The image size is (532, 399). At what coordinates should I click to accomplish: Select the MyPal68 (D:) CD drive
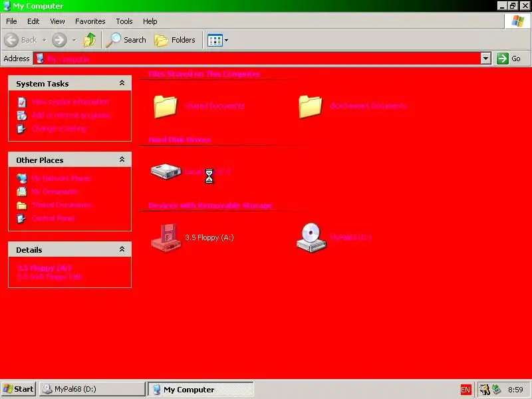(334, 237)
